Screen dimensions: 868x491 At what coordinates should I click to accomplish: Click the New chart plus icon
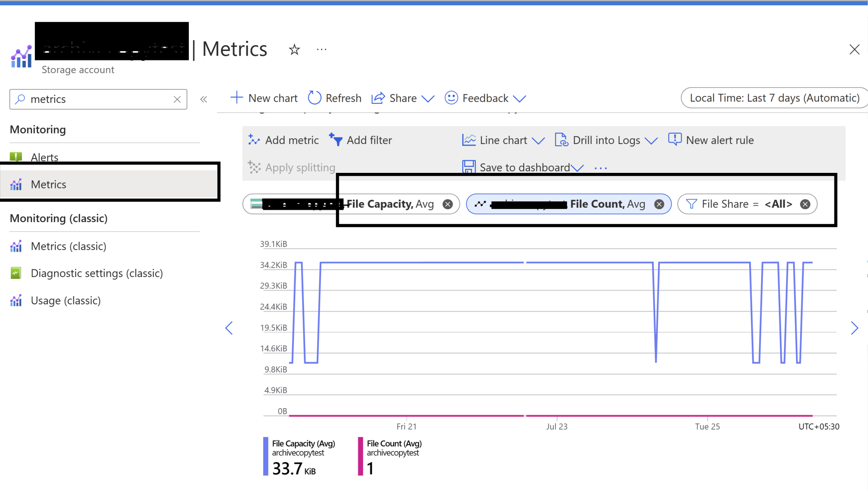tap(236, 98)
